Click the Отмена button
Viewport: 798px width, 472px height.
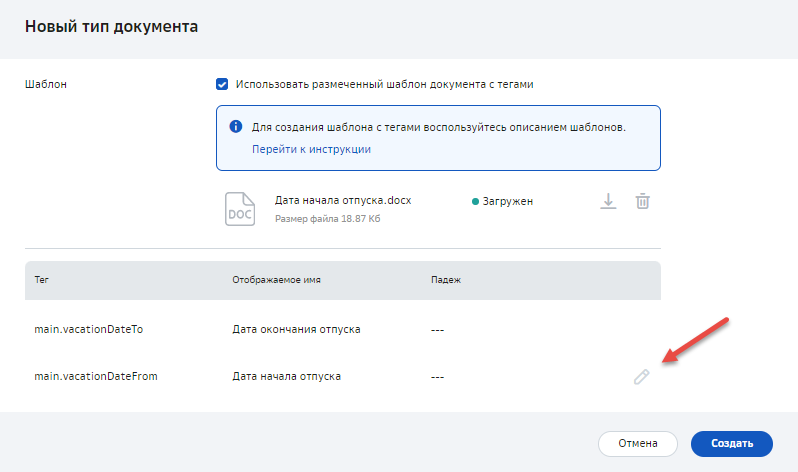638,443
